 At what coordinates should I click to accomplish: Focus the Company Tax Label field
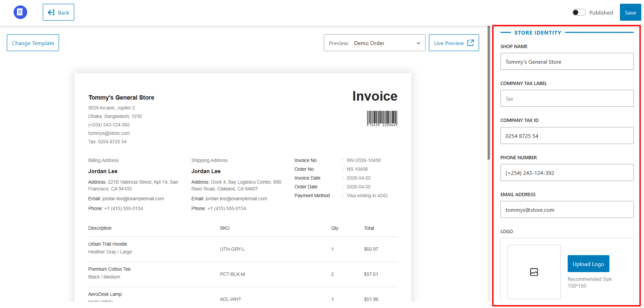click(567, 99)
